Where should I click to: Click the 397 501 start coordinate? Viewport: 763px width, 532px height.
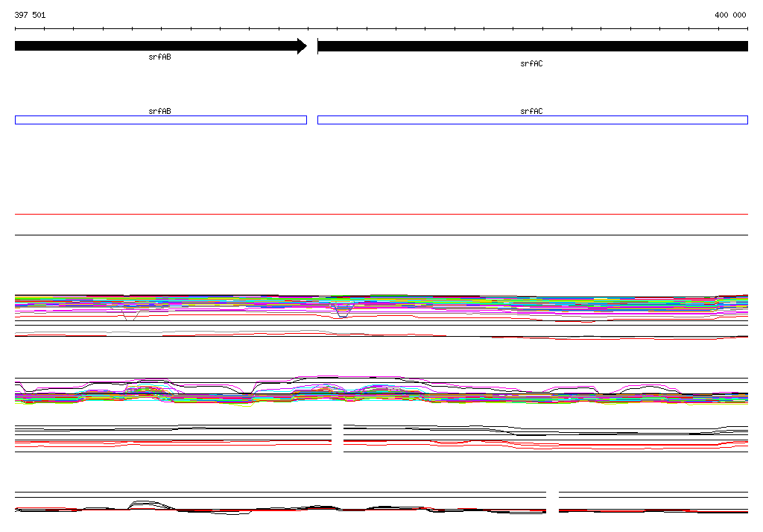[x=30, y=15]
